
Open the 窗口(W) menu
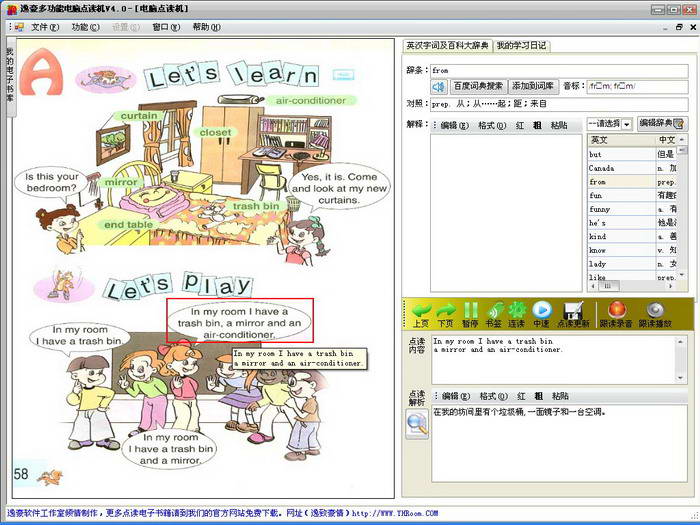166,27
